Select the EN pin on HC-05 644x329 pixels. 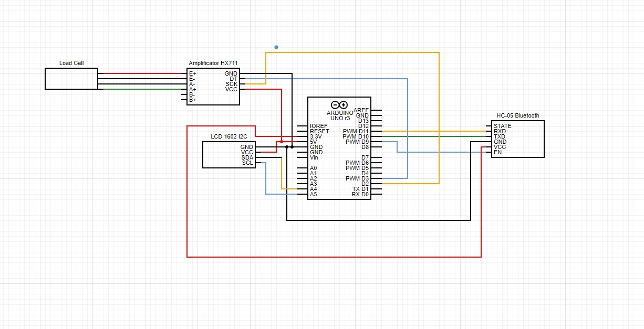pos(497,152)
